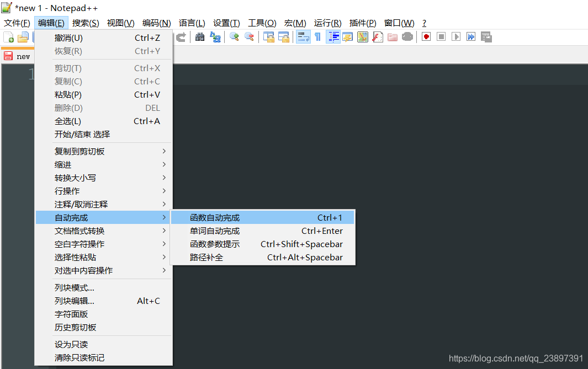Open 历史剪切板 from the edit menu
588x369 pixels.
pos(103,328)
